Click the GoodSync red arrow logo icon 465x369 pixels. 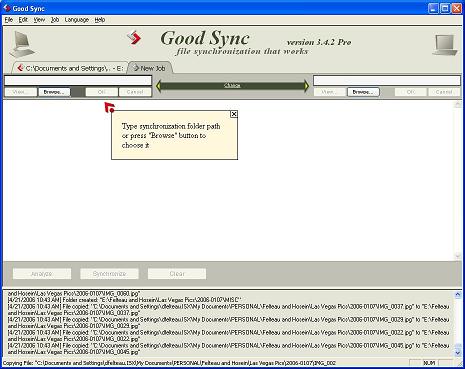click(134, 37)
